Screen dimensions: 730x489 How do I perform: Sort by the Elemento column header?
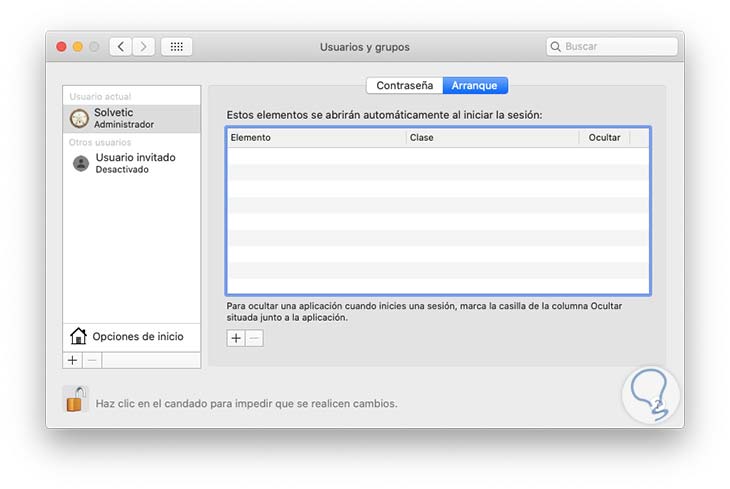[317, 138]
